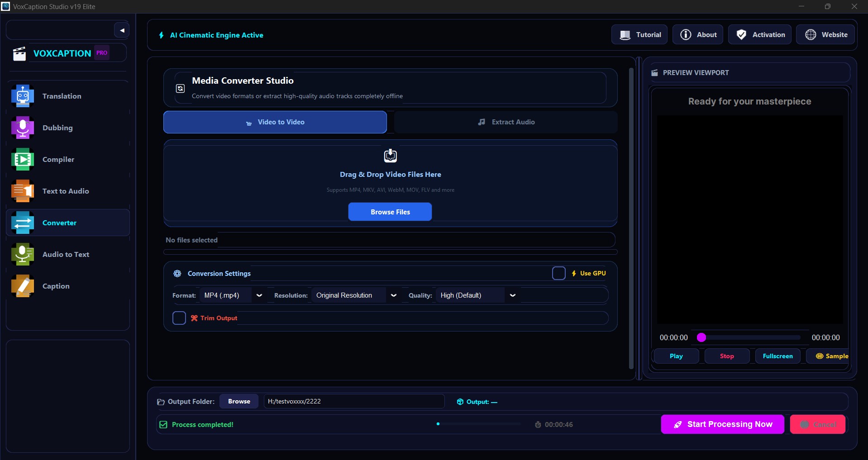868x460 pixels.
Task: Collapse the sidebar with the arrow button
Action: [122, 30]
